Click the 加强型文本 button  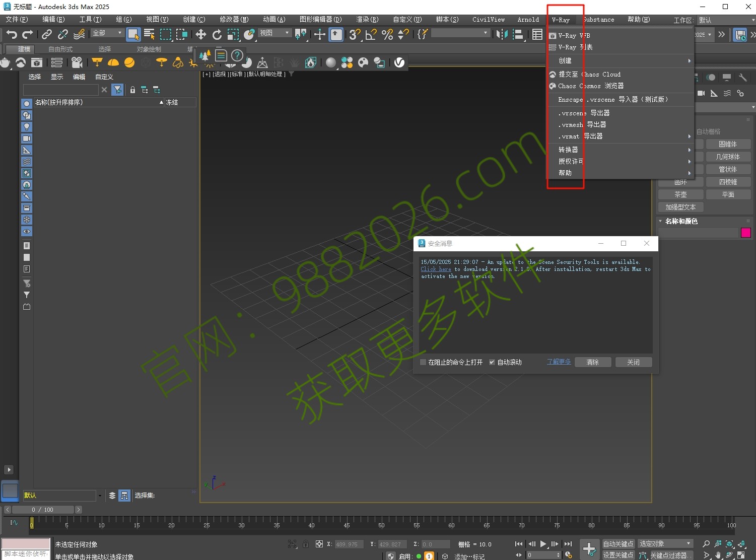680,207
